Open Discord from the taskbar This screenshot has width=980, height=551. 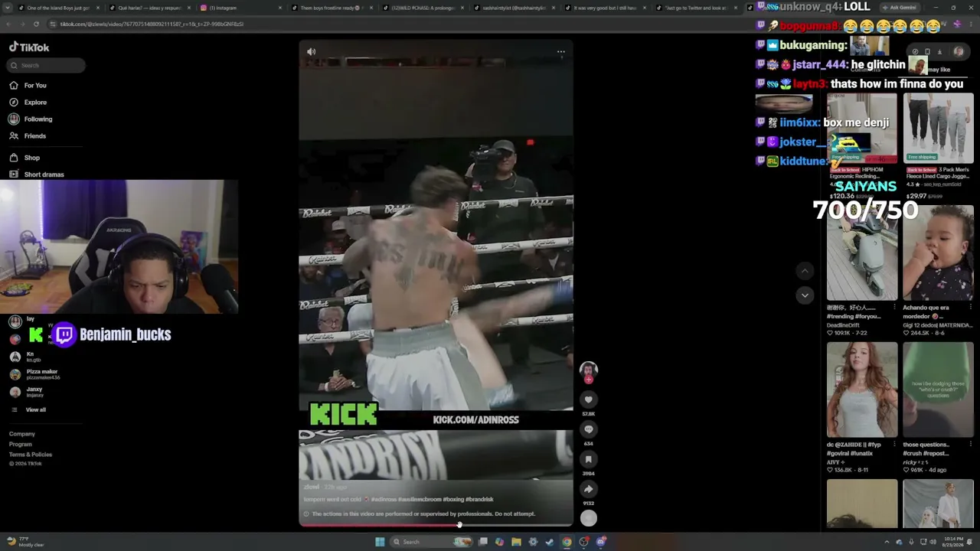(x=601, y=542)
